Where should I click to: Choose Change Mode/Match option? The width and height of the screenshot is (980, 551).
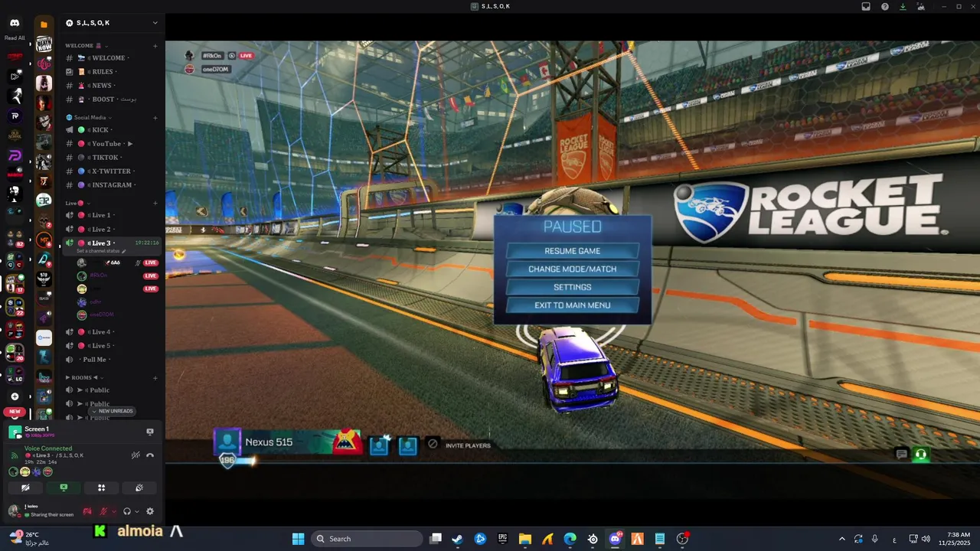coord(573,269)
